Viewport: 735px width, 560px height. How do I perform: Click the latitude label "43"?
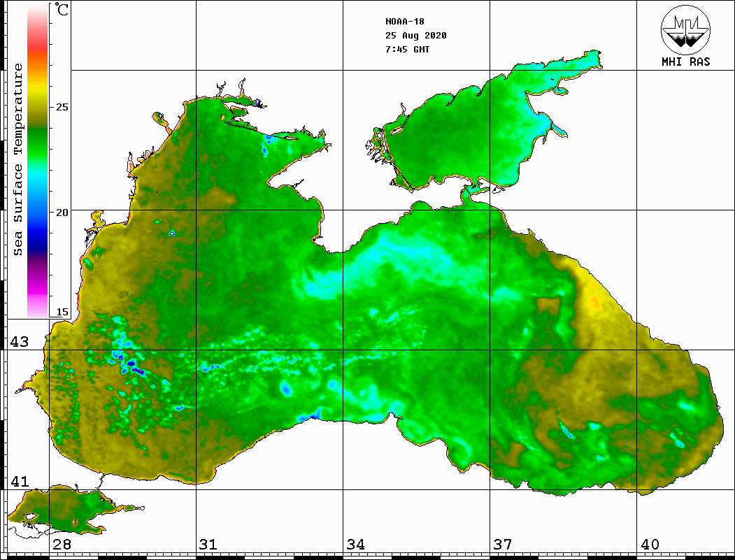[x=20, y=342]
